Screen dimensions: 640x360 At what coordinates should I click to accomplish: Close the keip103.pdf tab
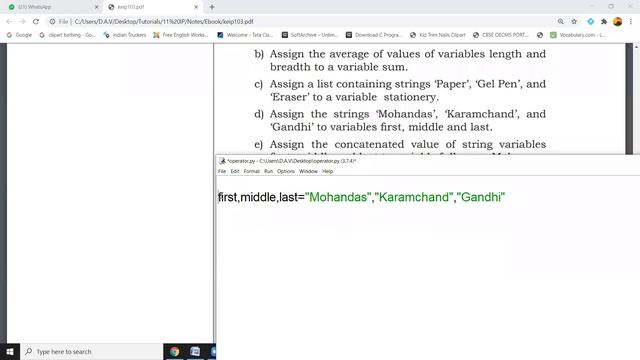[x=196, y=7]
